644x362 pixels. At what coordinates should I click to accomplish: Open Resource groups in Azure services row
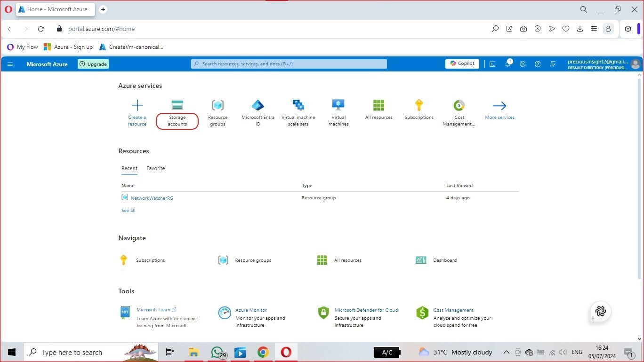217,113
